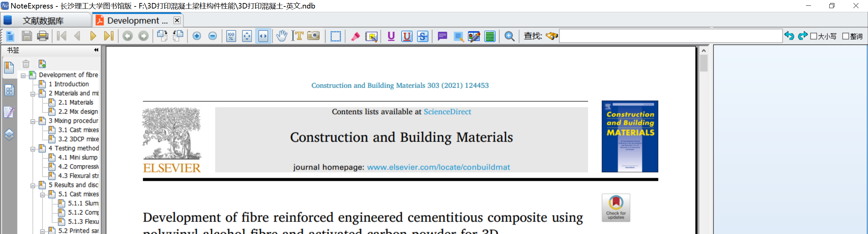This screenshot has width=868, height=234.
Task: Focus the 查找 search text field
Action: tap(670, 36)
